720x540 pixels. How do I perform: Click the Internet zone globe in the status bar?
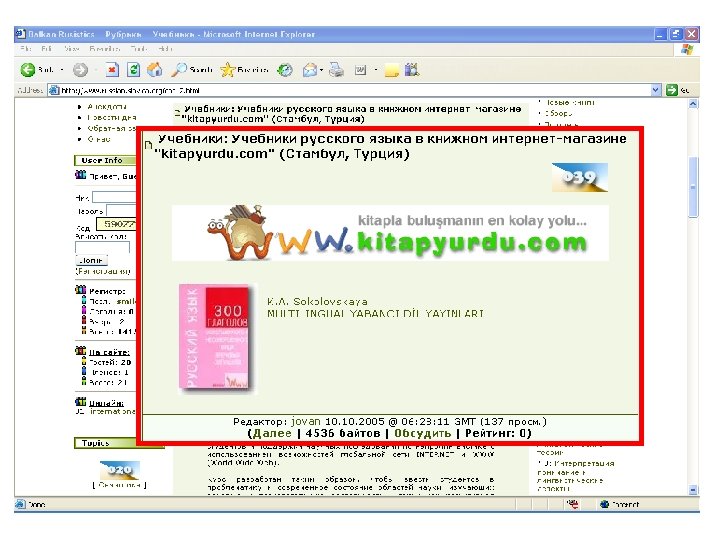point(604,504)
